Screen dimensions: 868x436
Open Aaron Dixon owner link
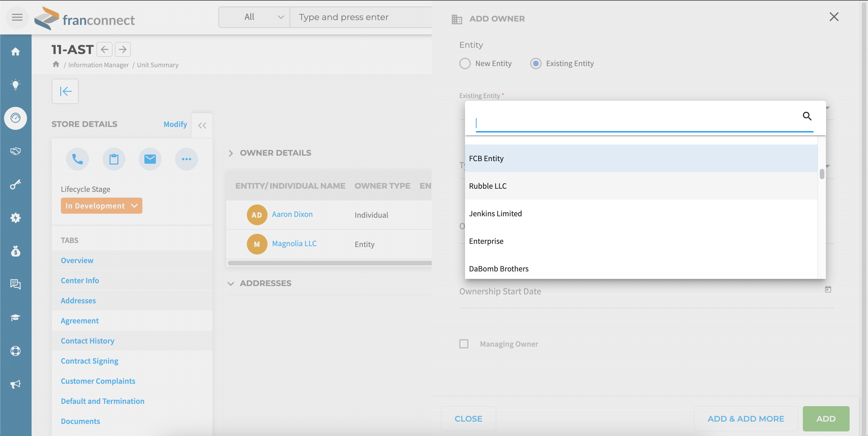click(x=292, y=215)
